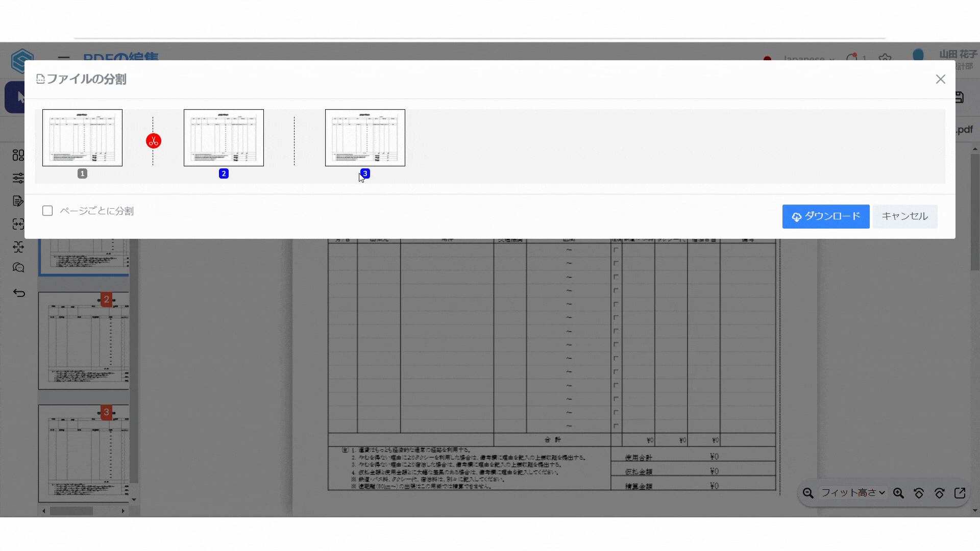Click the open in new window icon
Image resolution: width=980 pixels, height=551 pixels.
click(960, 493)
